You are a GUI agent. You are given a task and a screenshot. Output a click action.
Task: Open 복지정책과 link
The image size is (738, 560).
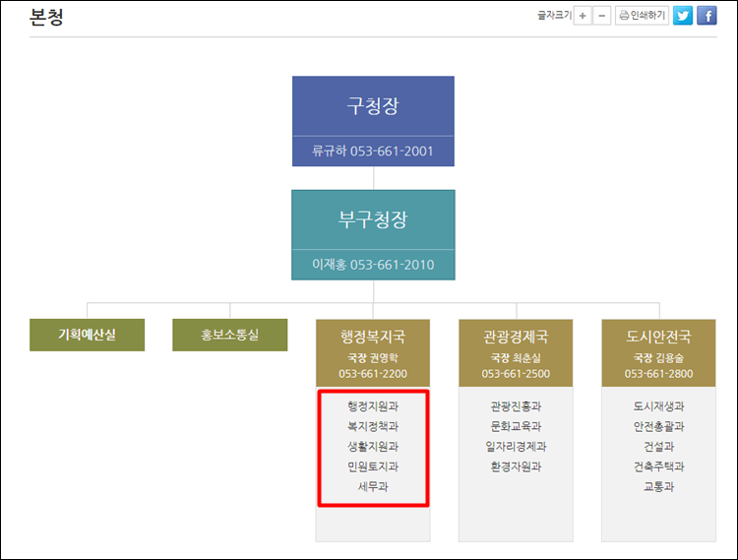tap(373, 426)
